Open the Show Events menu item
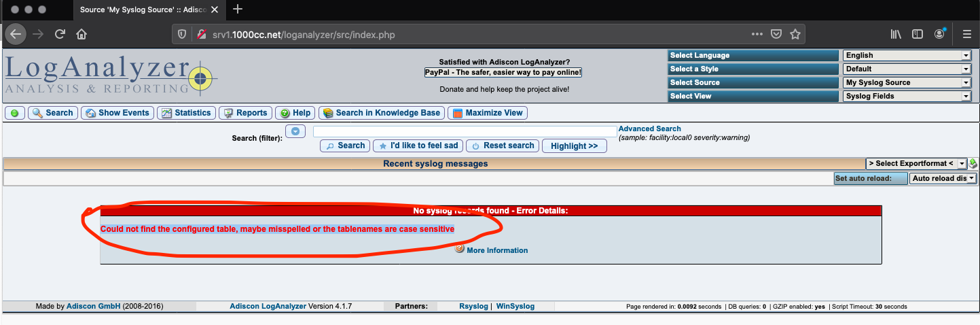 click(117, 113)
